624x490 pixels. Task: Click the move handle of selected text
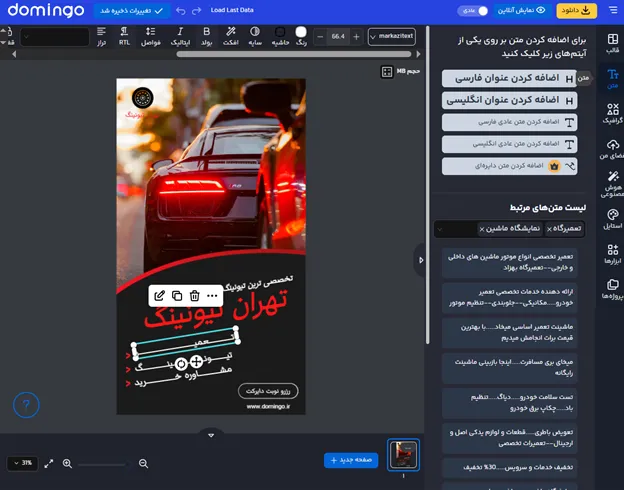pyautogui.click(x=196, y=361)
